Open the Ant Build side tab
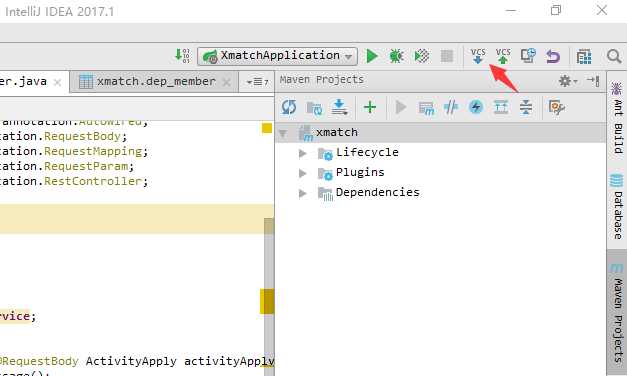 click(x=617, y=117)
